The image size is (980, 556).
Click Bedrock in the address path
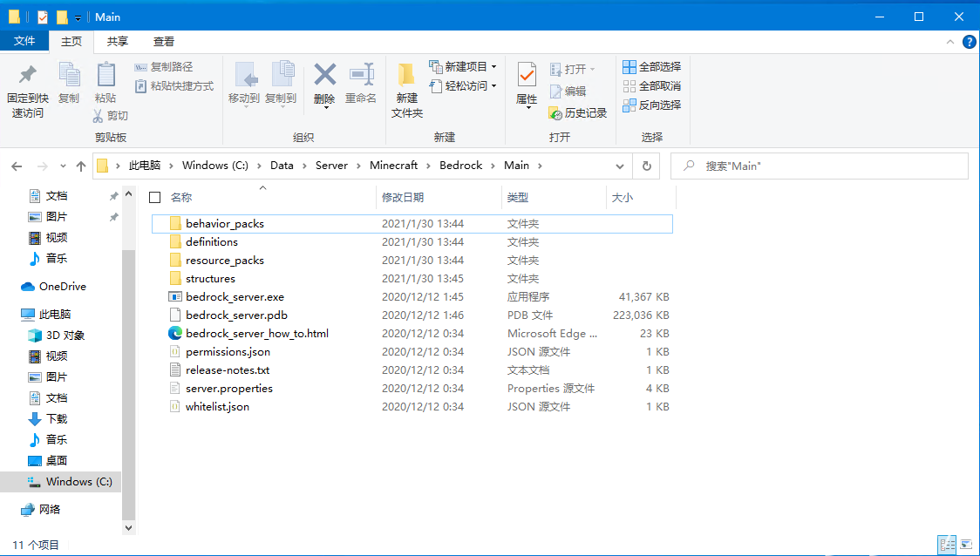click(460, 166)
